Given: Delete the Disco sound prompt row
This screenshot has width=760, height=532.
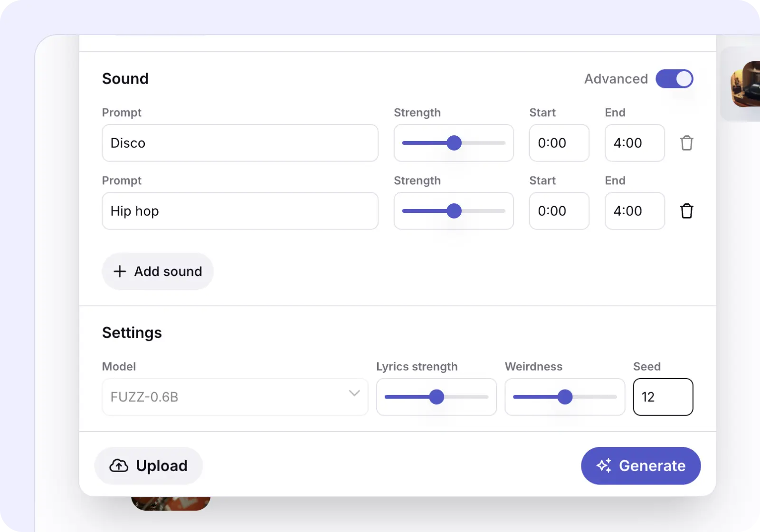Looking at the screenshot, I should (686, 143).
